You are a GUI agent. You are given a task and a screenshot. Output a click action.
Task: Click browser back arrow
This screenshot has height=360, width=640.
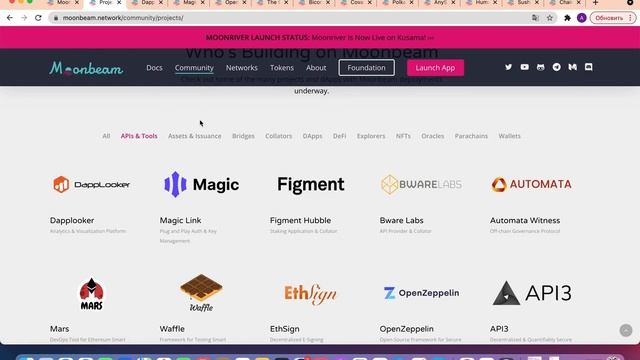click(x=10, y=18)
